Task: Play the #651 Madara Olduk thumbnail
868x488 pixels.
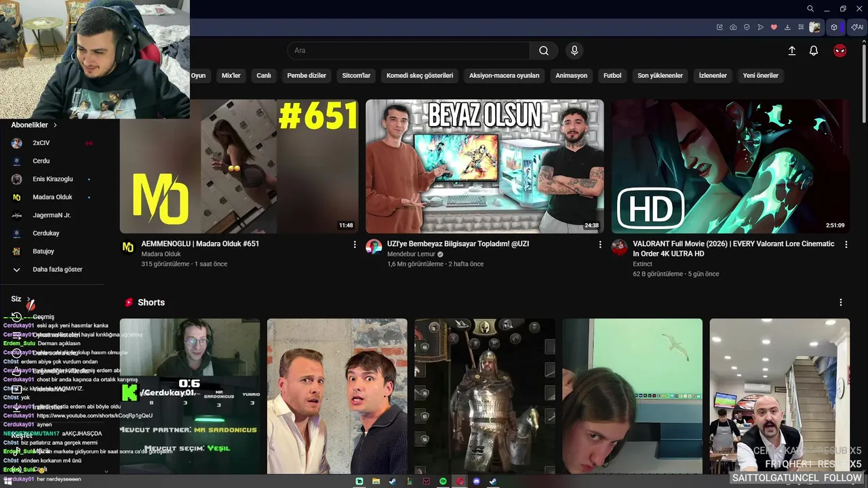Action: click(x=239, y=167)
